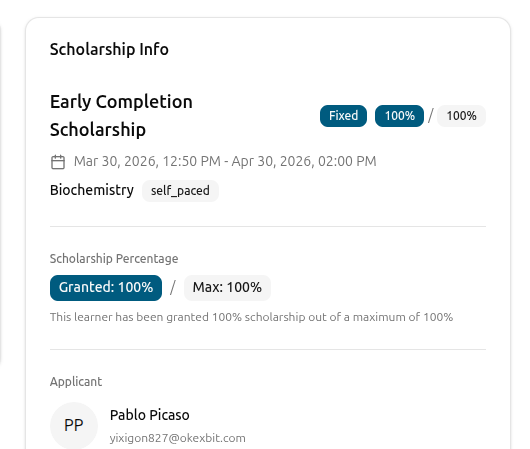This screenshot has height=449, width=530.
Task: Click the Early Completion Scholarship title
Action: coord(121,116)
